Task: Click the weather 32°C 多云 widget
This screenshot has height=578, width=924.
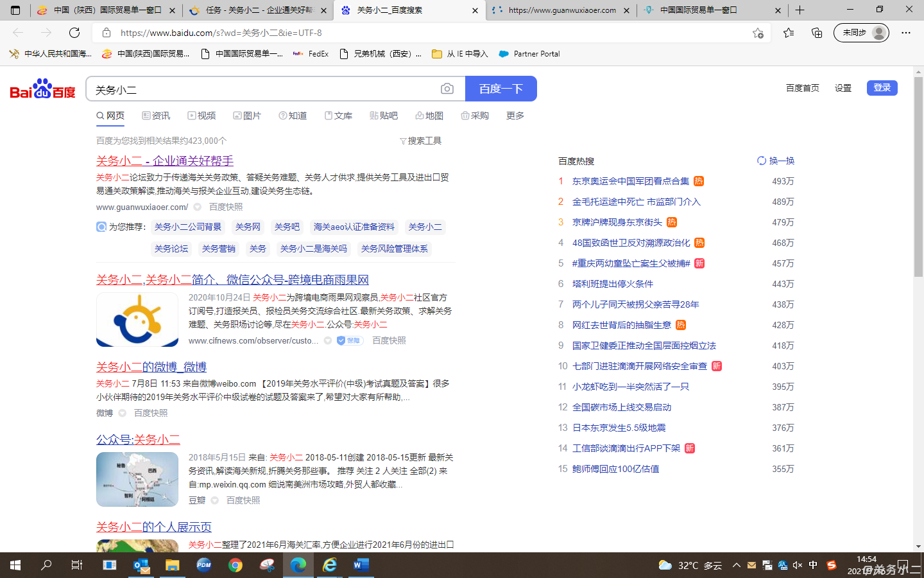Action: tap(690, 565)
